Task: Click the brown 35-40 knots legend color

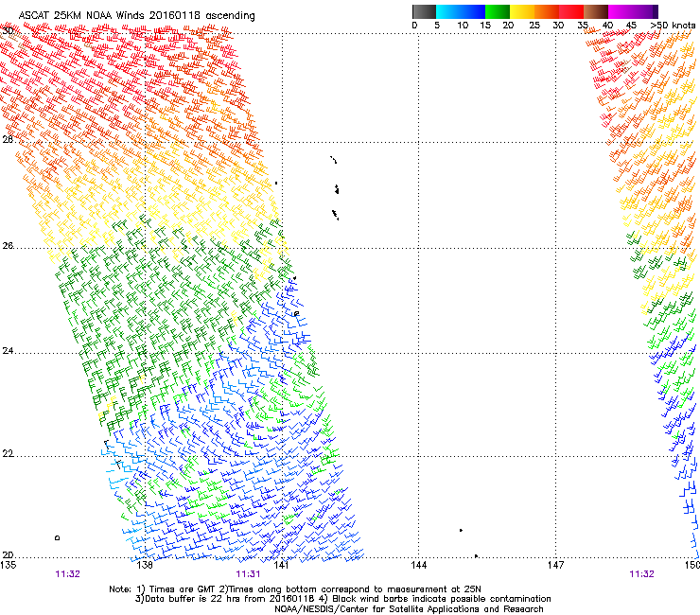Action: coord(596,11)
